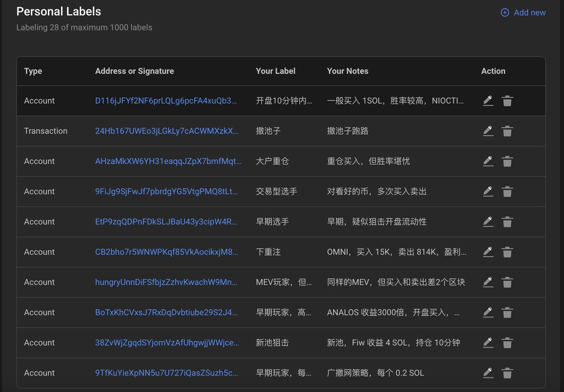Image resolution: width=564 pixels, height=392 pixels.
Task: Open address 38ZvWjZgqdSYjomVzAfUhgwjjWWjce
Action: pyautogui.click(x=167, y=343)
